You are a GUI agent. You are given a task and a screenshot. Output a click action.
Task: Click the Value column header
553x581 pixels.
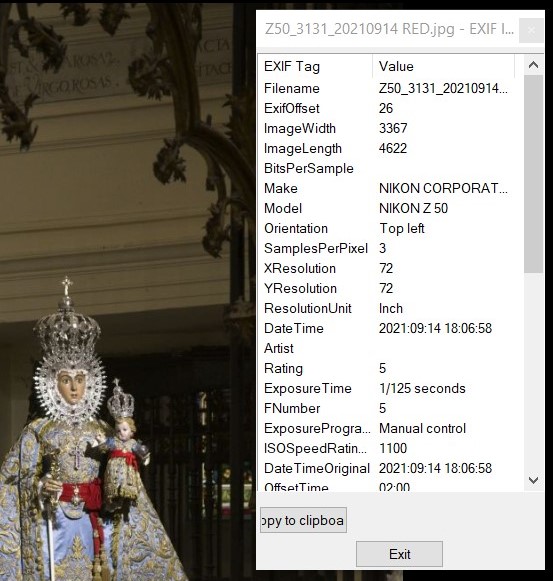tap(443, 66)
